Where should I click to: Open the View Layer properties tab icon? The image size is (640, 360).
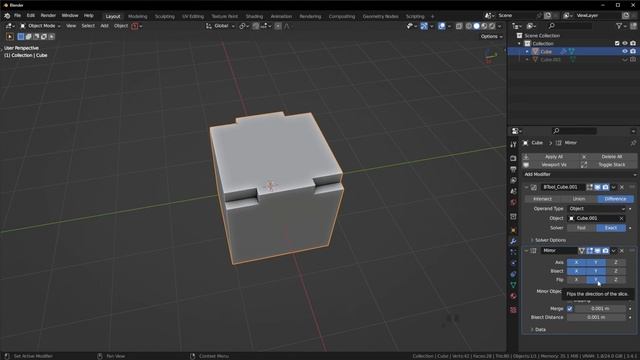point(513,180)
